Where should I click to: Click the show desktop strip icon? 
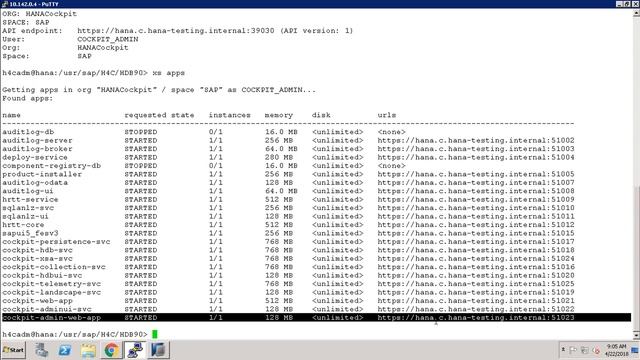point(635,350)
